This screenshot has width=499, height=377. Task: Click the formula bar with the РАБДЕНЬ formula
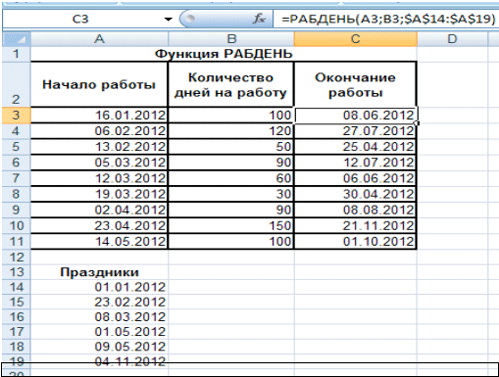[386, 19]
